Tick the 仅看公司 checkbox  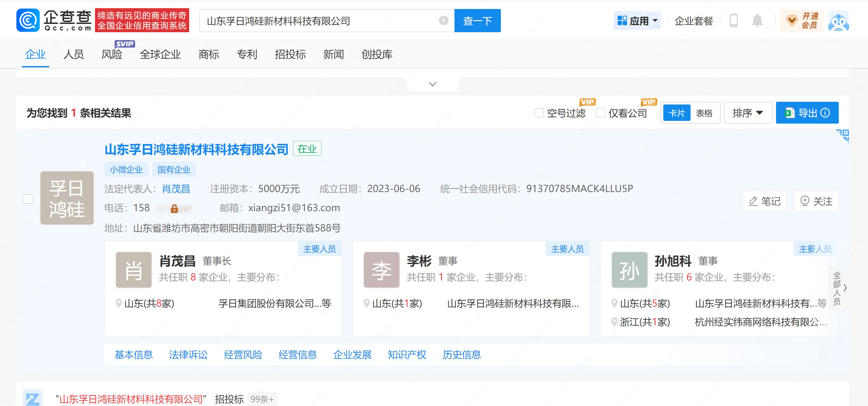(600, 113)
